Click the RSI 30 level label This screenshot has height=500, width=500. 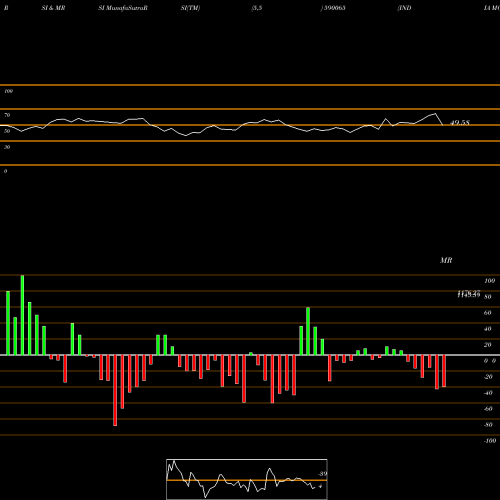coord(7,147)
